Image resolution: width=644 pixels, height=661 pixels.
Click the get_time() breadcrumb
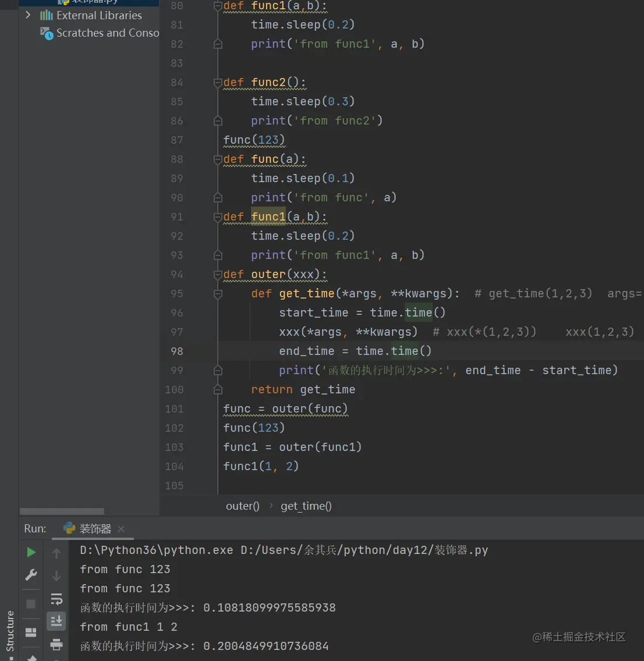coord(306,506)
